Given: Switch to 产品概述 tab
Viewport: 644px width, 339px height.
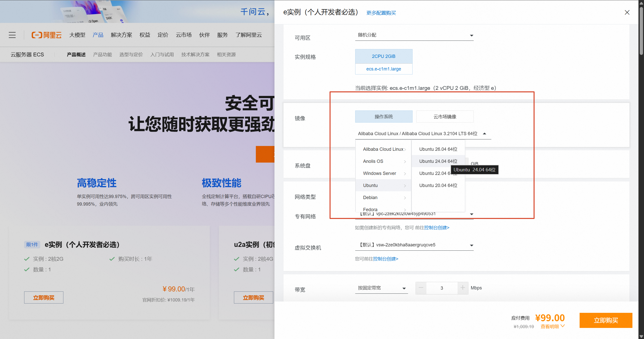Looking at the screenshot, I should point(76,55).
